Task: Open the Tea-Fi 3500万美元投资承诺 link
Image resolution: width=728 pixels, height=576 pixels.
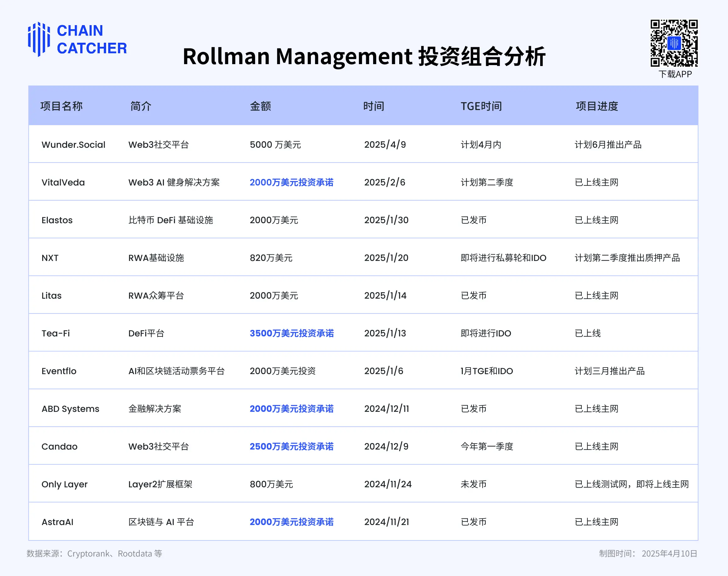Action: pos(291,333)
